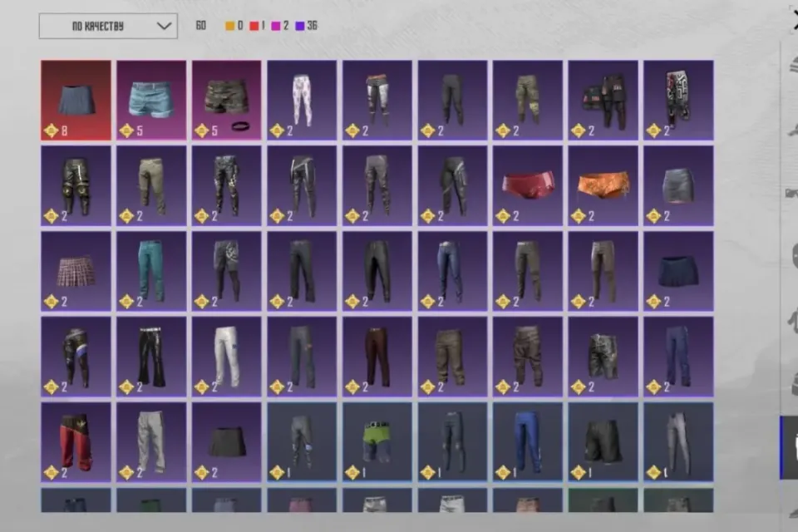The width and height of the screenshot is (798, 532).
Task: Select the gray mini skirt
Action: click(x=678, y=186)
